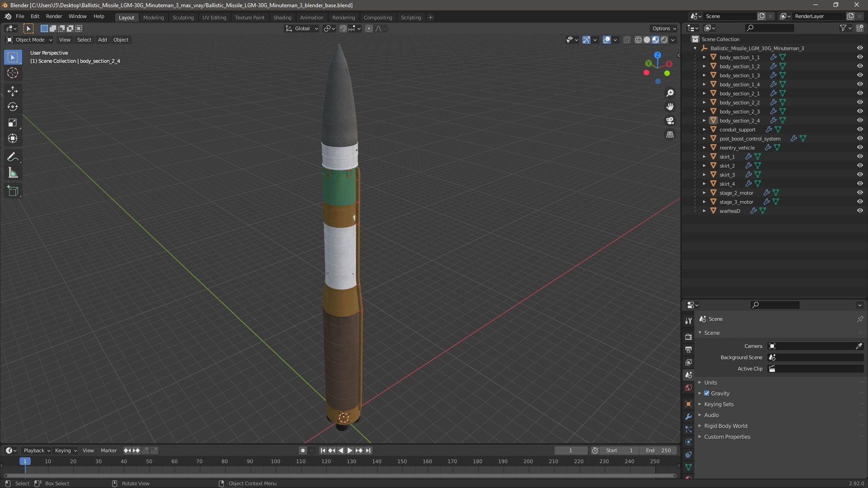
Task: Open the View Layer properties tab
Action: click(689, 362)
